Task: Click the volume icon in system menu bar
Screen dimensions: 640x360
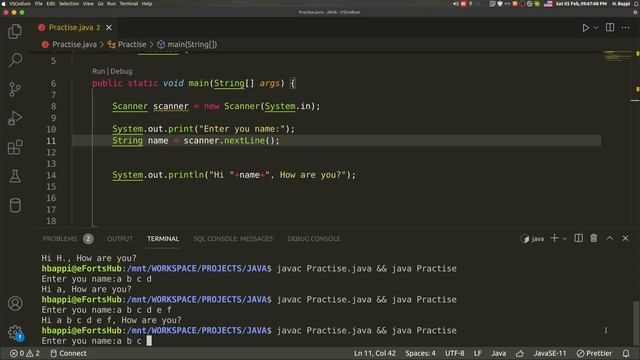Action: [455, 4]
